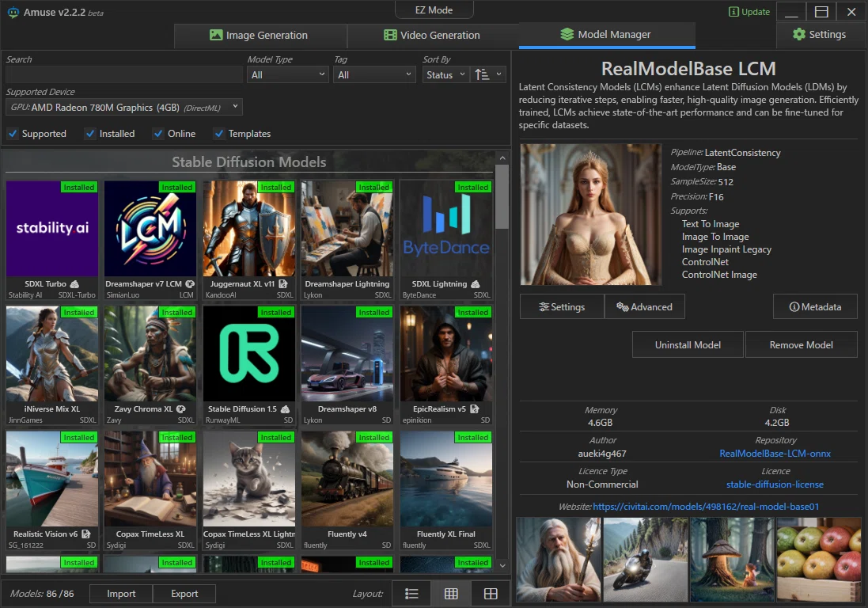Switch to large grid layout
This screenshot has width=868, height=608.
(x=491, y=594)
